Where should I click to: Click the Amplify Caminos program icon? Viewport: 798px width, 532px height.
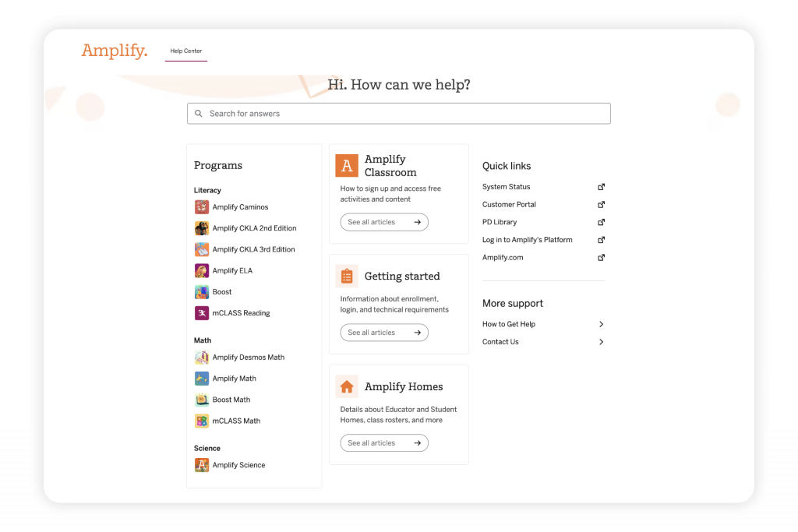click(202, 207)
